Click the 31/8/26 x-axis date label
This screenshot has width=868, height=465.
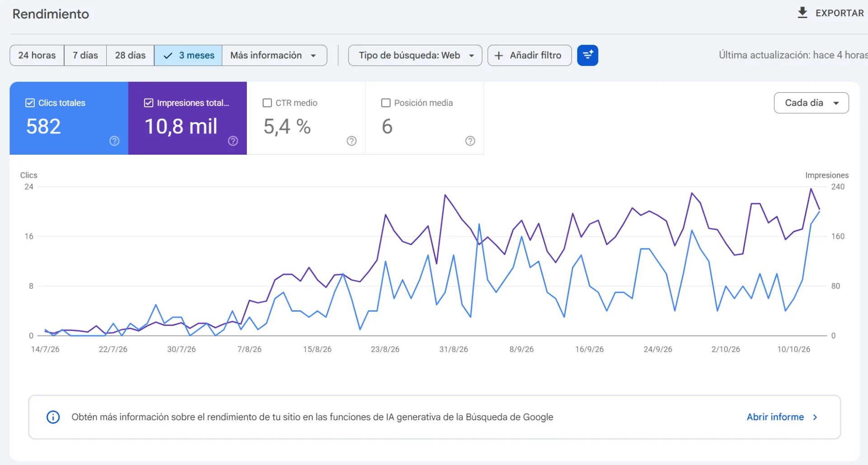(x=453, y=349)
